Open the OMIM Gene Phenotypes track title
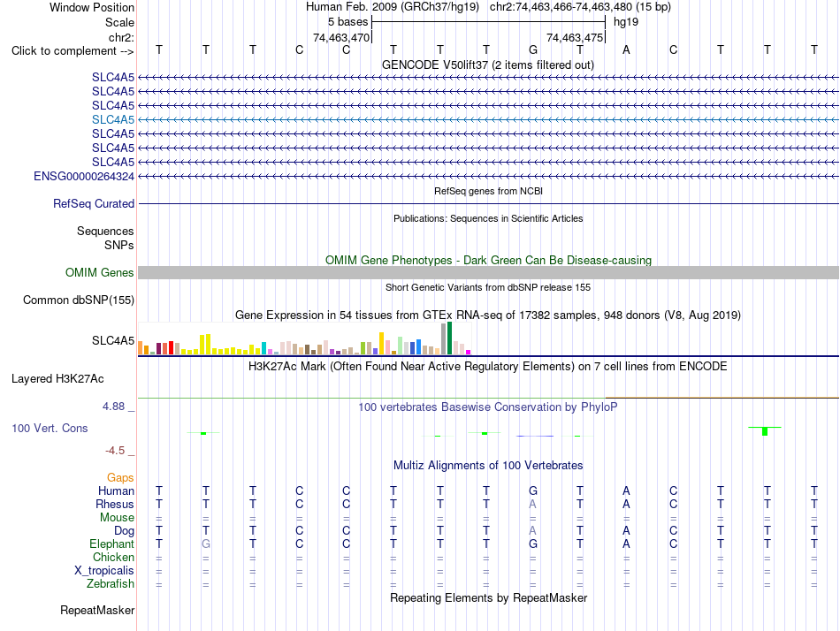Viewport: 840px width, 631px height. coord(488,261)
